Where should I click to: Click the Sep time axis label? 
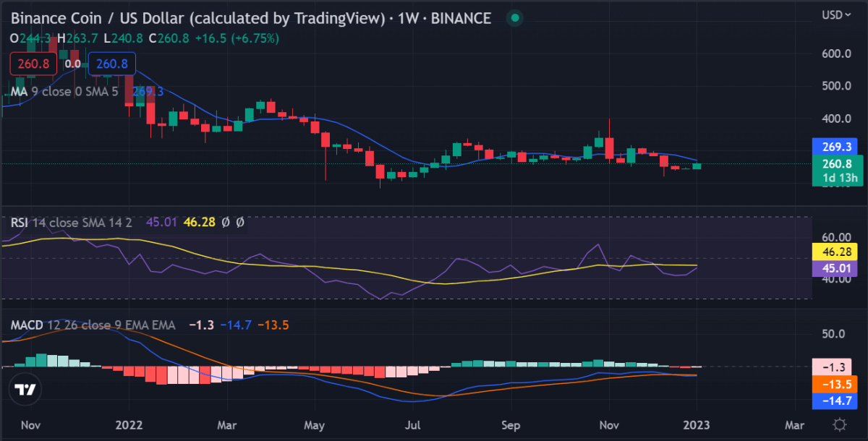tap(511, 424)
